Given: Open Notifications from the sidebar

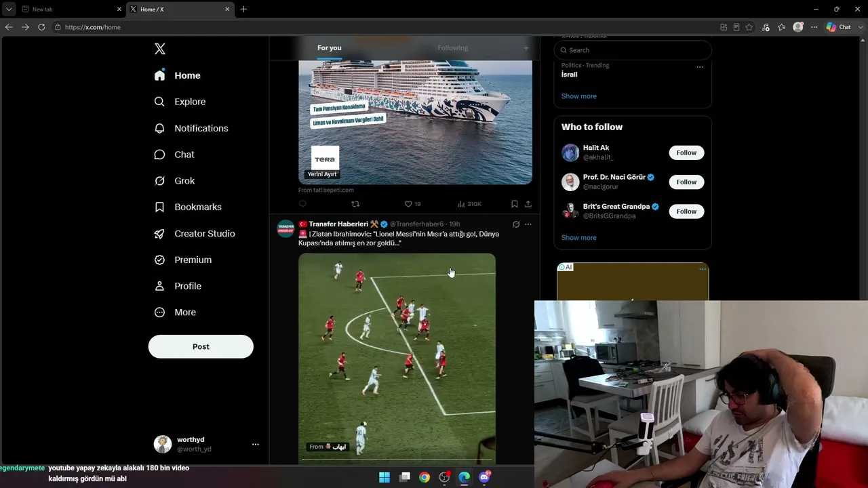Looking at the screenshot, I should point(191,128).
